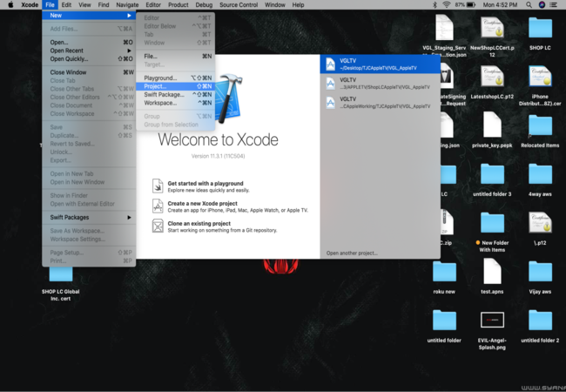Select EVIL-Angel-Splash.png thumbnail
This screenshot has height=392, width=566.
click(492, 320)
